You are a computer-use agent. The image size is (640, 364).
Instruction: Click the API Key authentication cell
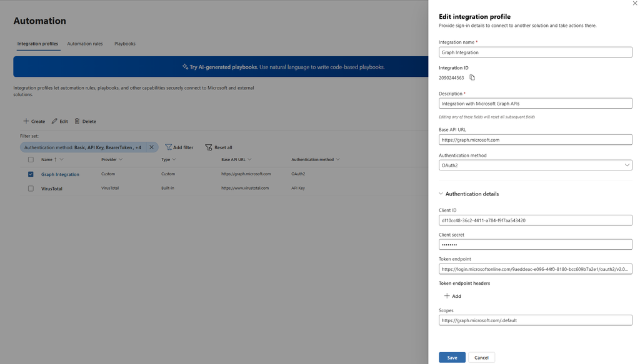[298, 188]
